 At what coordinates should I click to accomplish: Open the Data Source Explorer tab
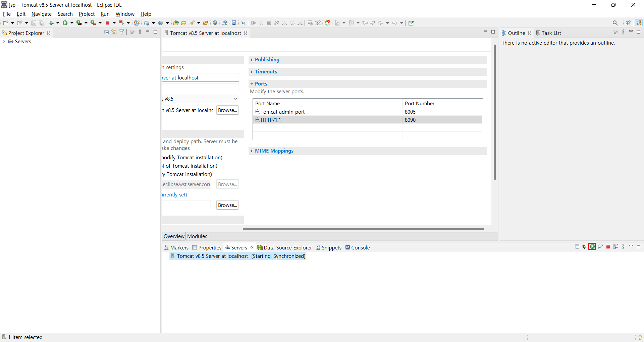point(284,247)
